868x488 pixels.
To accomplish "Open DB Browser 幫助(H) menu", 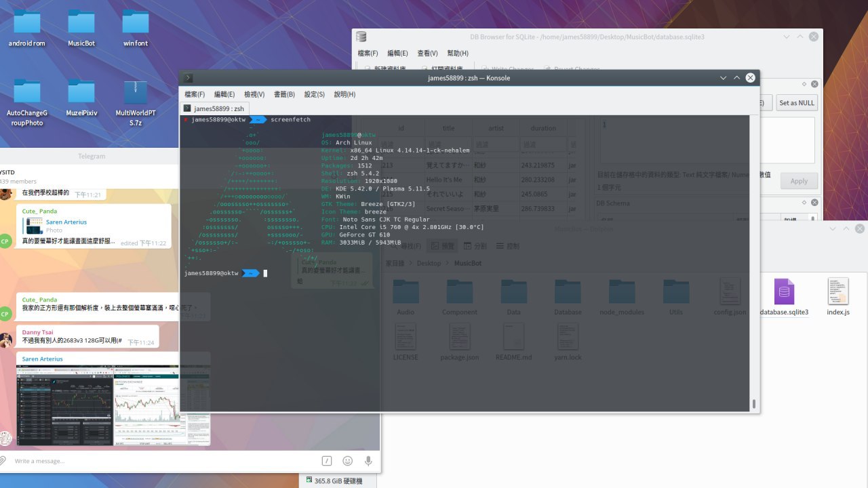I will click(x=458, y=53).
